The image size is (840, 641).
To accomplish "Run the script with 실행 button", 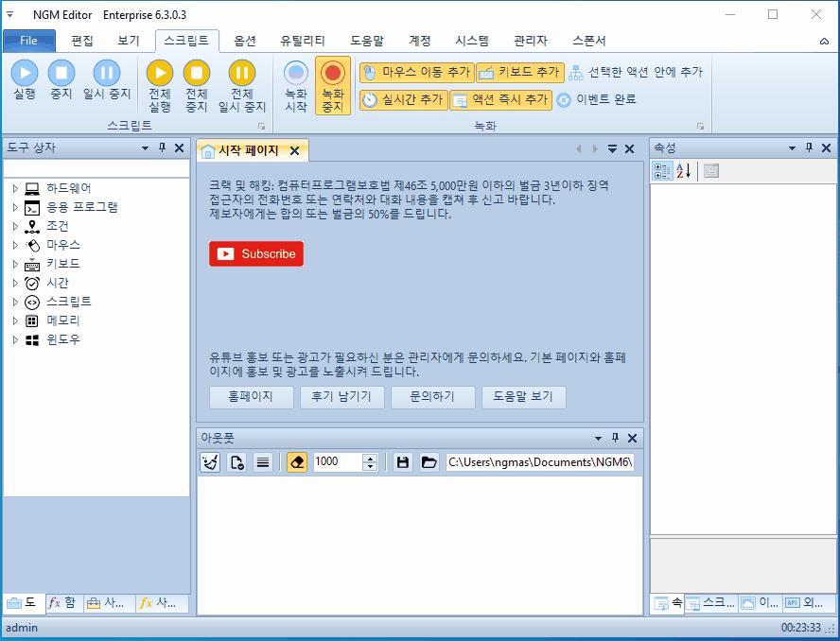I will point(25,79).
